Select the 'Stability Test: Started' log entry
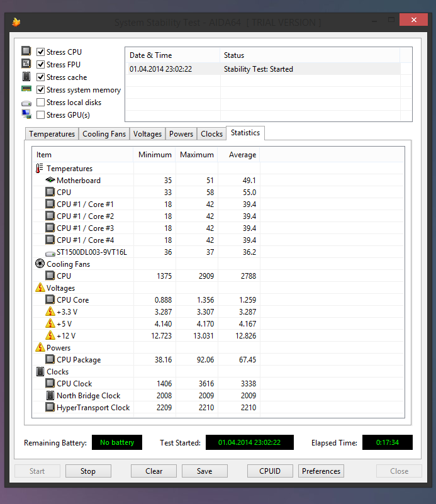Image resolution: width=436 pixels, height=504 pixels. [x=264, y=69]
